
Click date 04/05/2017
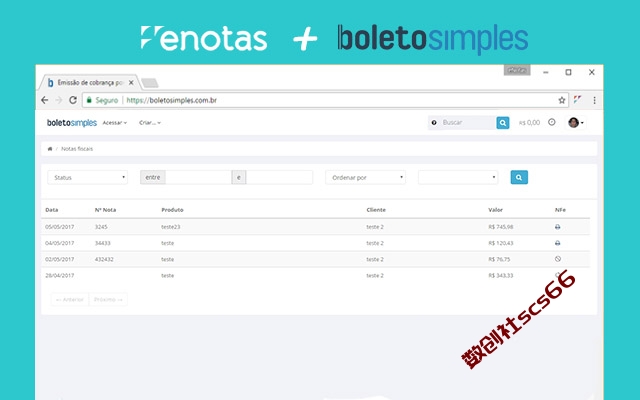60,243
